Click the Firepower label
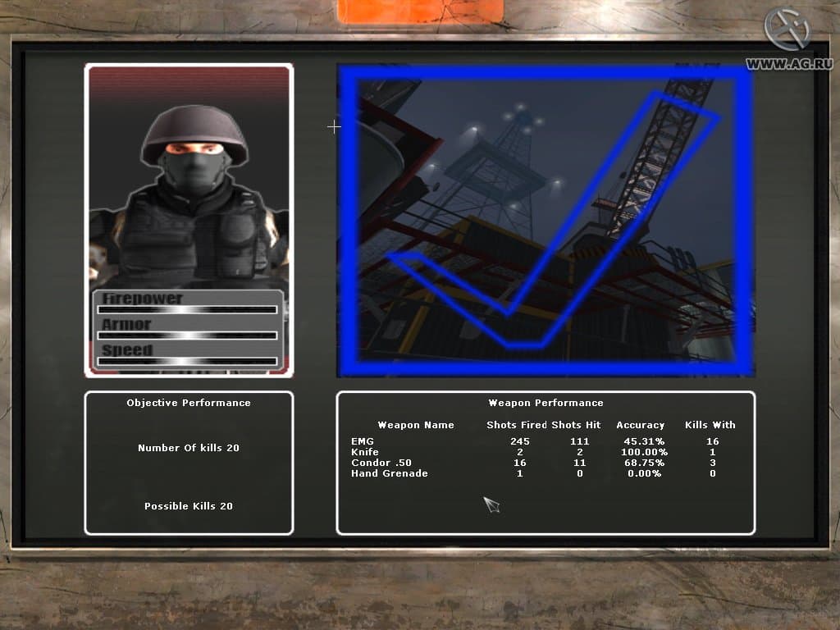Screen dimensions: 840x630 coord(143,299)
